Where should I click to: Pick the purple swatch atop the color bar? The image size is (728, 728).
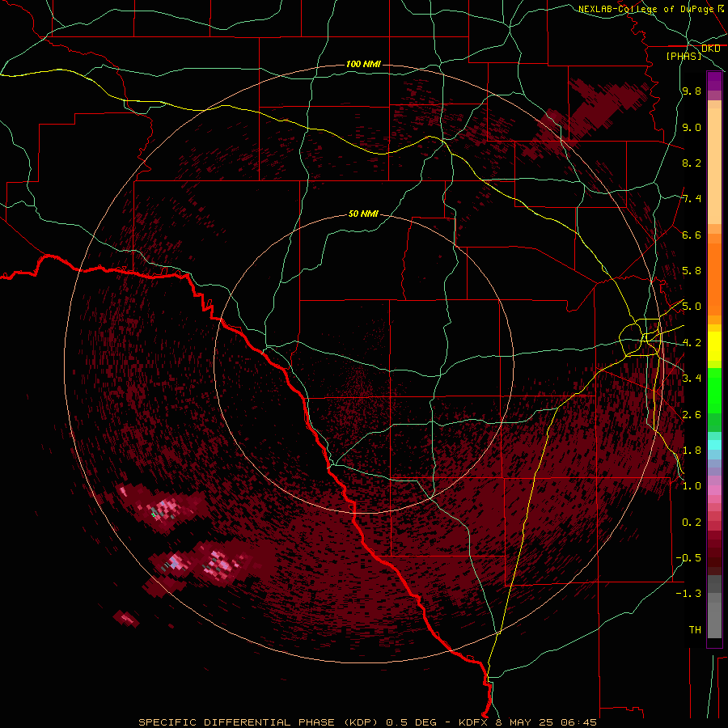[714, 81]
